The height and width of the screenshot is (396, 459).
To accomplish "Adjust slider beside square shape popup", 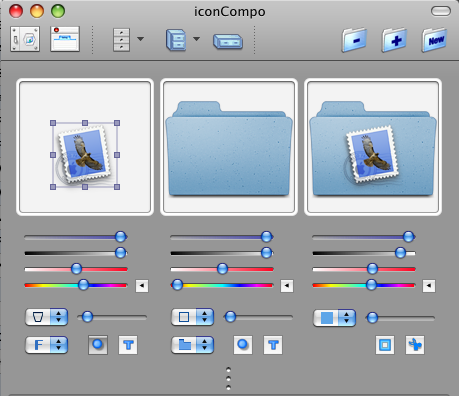I will pos(258,317).
